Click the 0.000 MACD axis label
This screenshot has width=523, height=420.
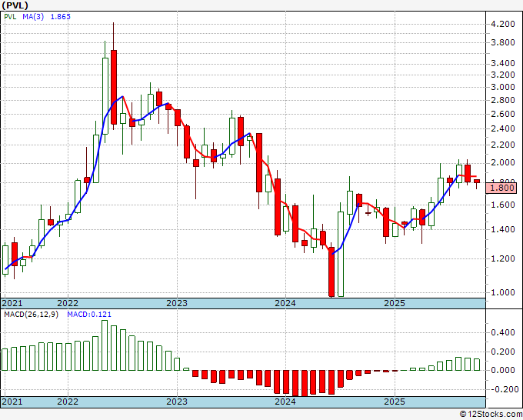(503, 370)
